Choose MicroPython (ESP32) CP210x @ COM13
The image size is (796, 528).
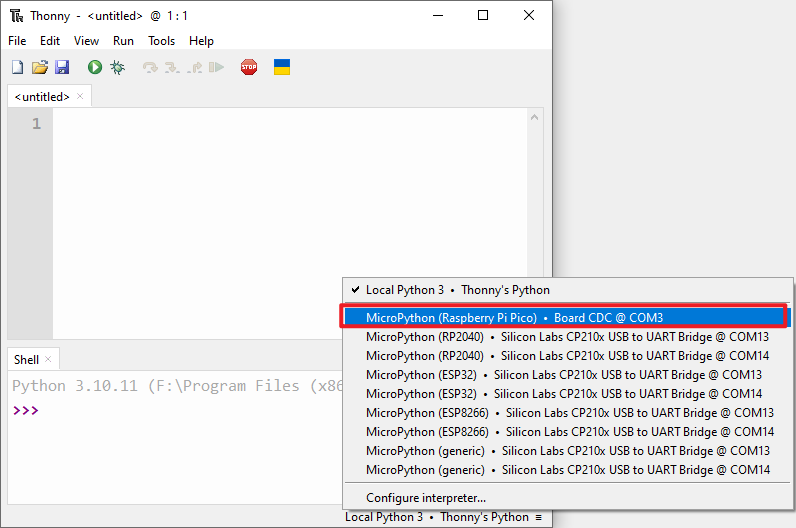point(568,375)
